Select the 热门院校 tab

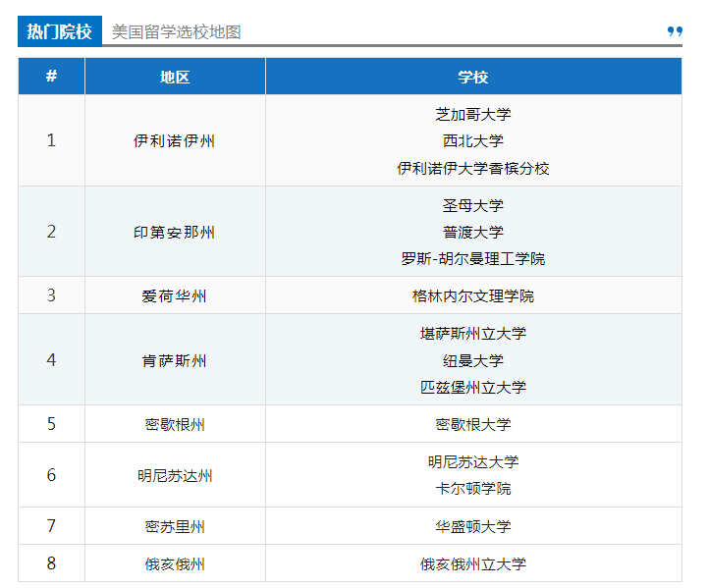point(60,31)
